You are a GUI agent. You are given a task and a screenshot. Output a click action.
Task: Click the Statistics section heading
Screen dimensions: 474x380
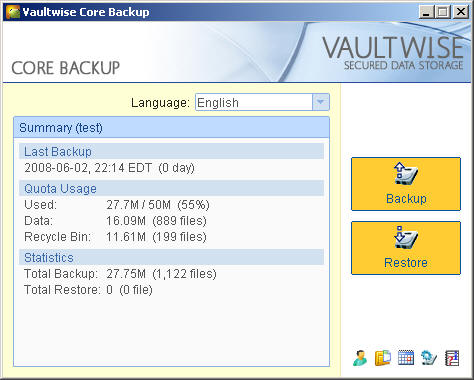[x=171, y=257]
